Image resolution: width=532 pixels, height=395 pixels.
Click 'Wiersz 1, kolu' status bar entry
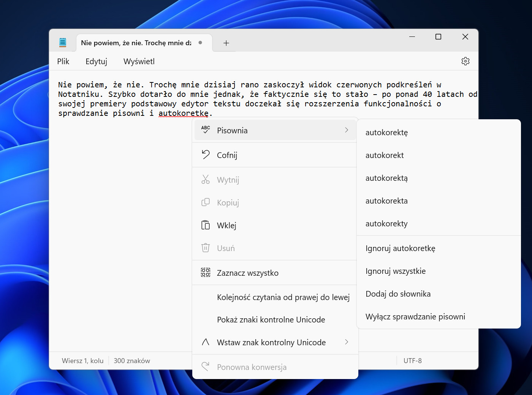(83, 360)
